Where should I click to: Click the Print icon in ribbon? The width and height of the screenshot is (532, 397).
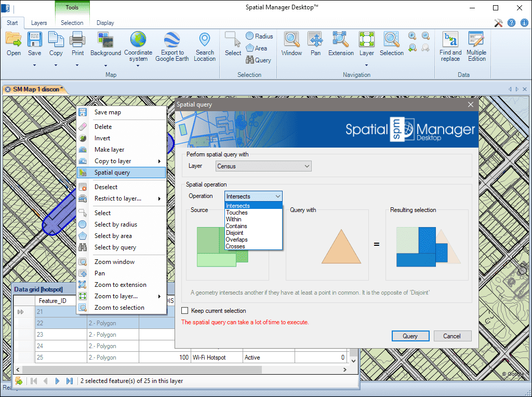(x=77, y=39)
